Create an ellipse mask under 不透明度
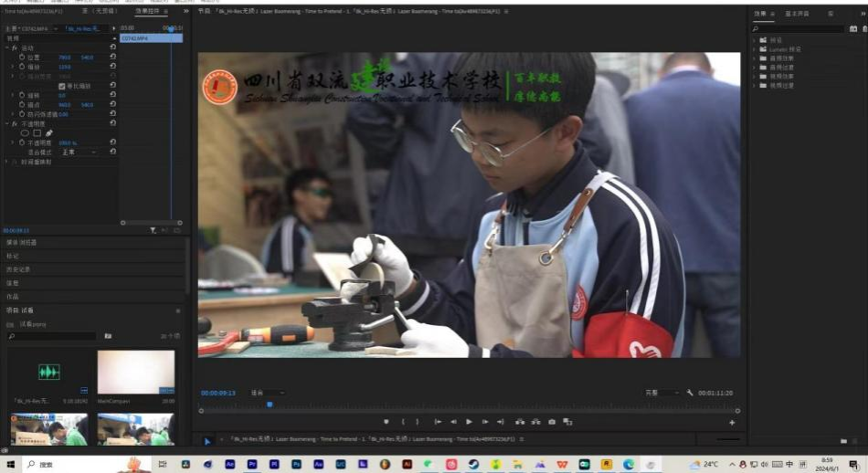This screenshot has width=868, height=473. pyautogui.click(x=25, y=132)
